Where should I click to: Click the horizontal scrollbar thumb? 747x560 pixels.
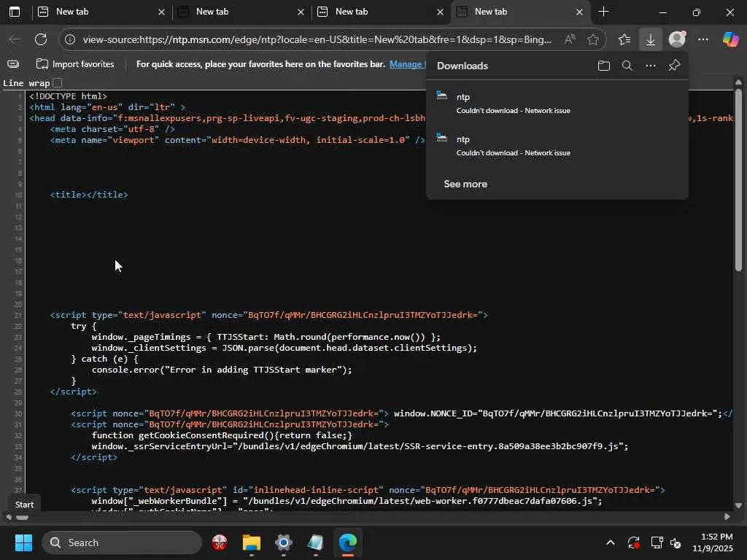[23, 517]
